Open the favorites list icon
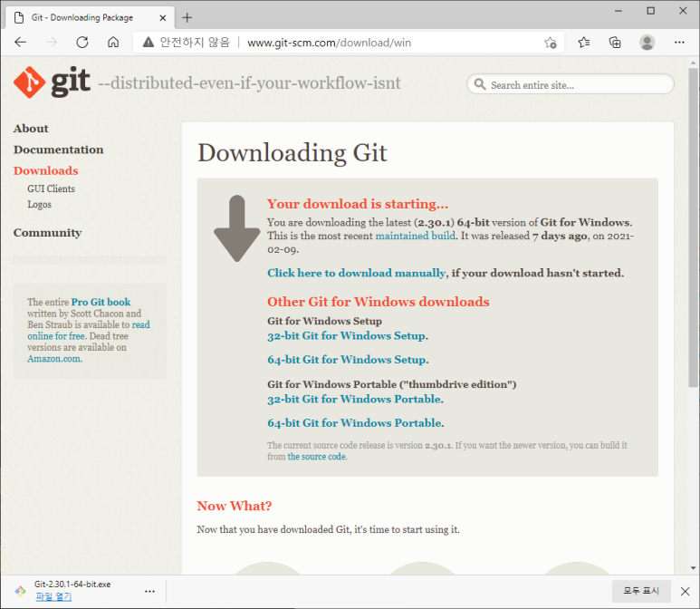Viewport: 700px width, 609px height. 583,43
